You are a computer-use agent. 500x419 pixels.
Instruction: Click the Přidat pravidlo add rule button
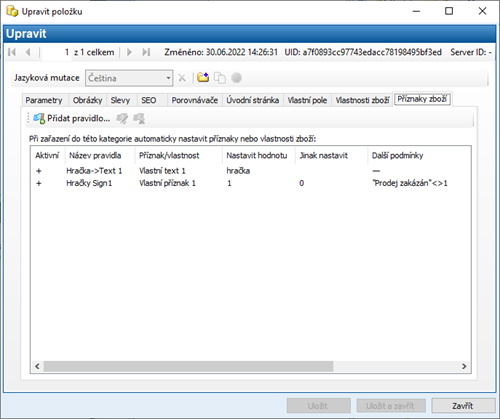point(72,119)
